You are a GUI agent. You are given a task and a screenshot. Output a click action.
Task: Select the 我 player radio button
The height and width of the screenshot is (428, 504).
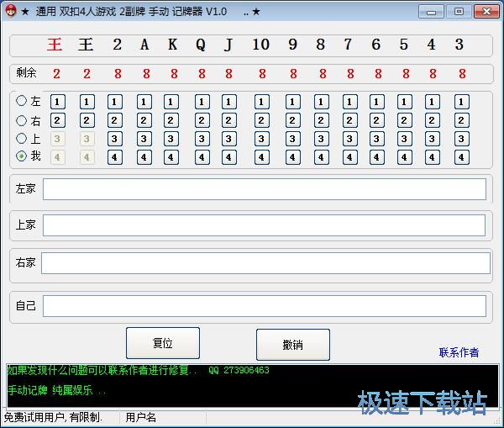click(x=22, y=156)
